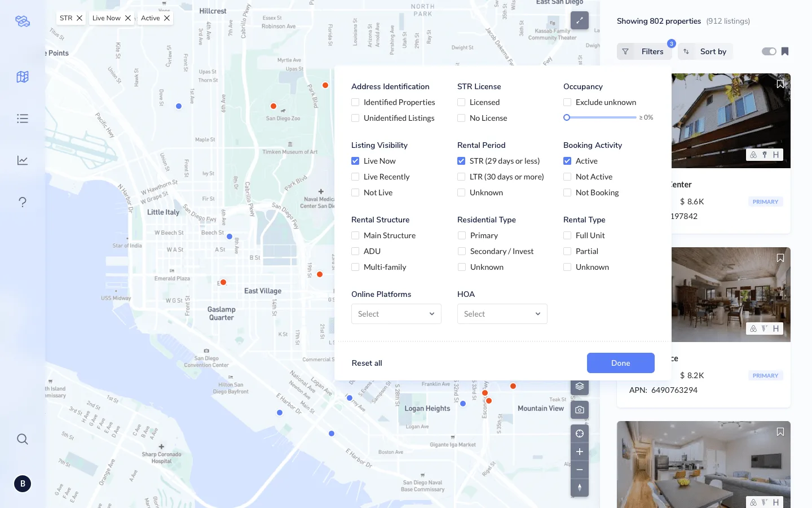Toggle the switch beside Sort by
The height and width of the screenshot is (508, 812).
[x=769, y=51]
